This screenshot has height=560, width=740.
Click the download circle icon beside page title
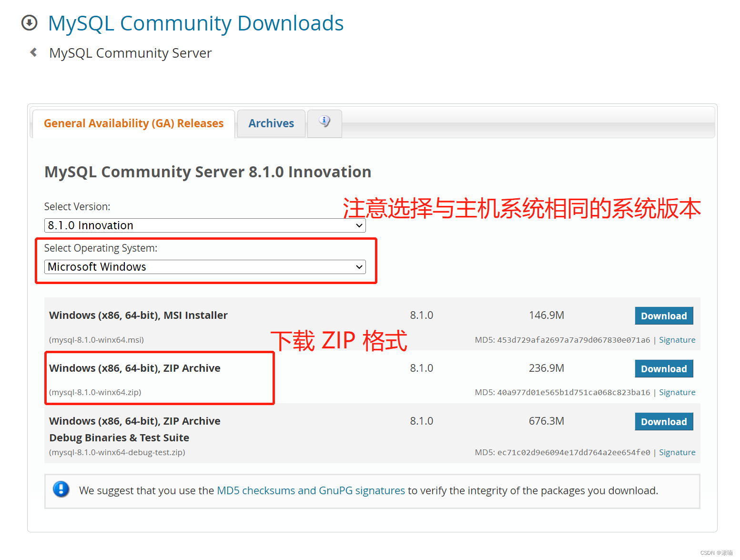point(30,23)
